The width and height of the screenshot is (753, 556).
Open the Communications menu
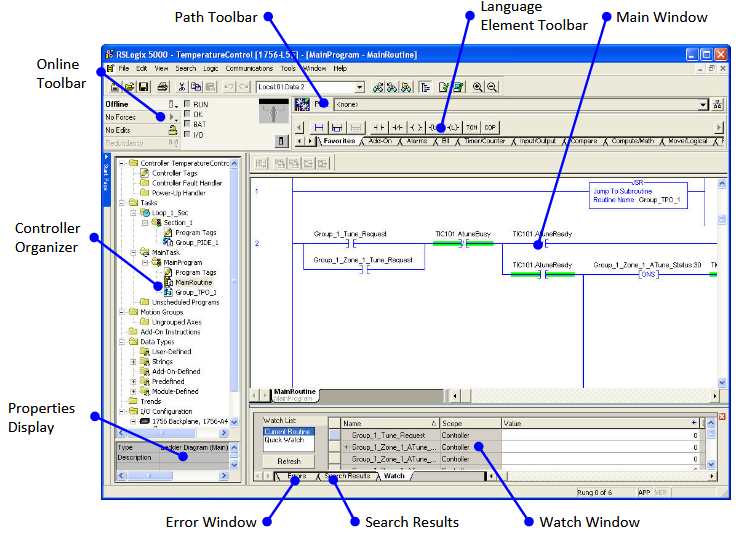pos(249,69)
